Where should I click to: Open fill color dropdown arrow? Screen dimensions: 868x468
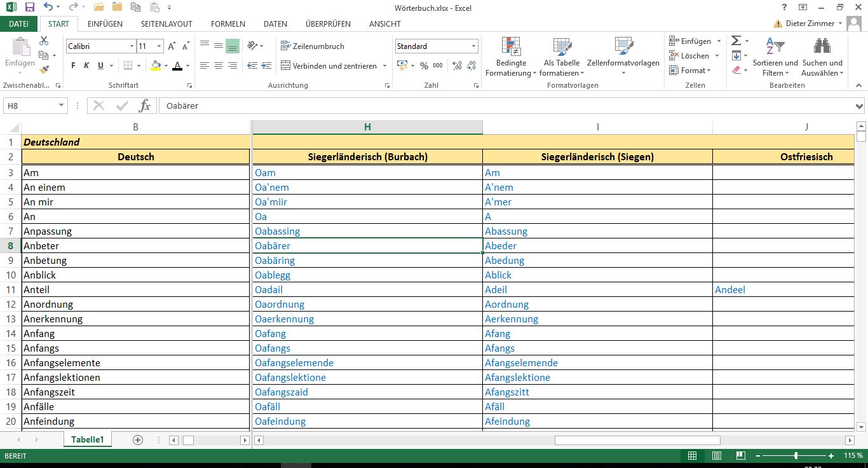166,66
